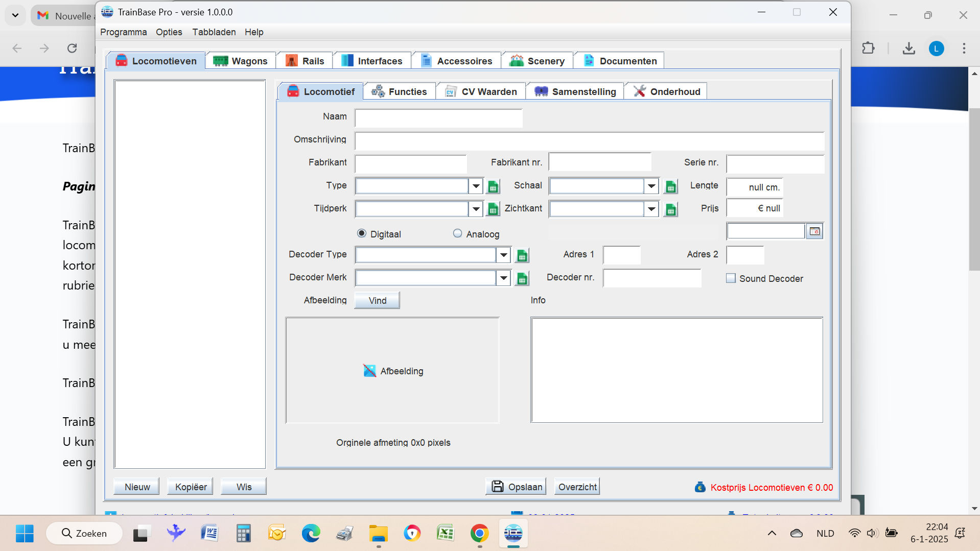The image size is (980, 551).
Task: Open the Overzicht button
Action: click(577, 487)
